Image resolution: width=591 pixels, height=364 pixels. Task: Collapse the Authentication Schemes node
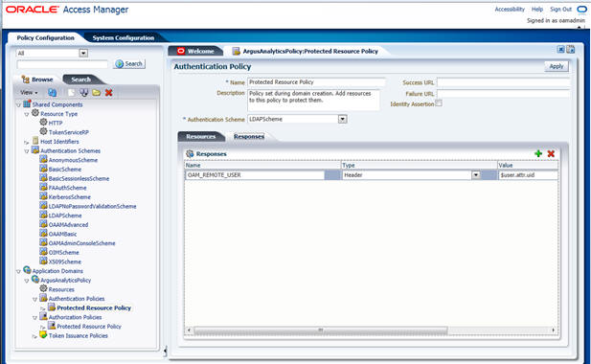(x=27, y=151)
